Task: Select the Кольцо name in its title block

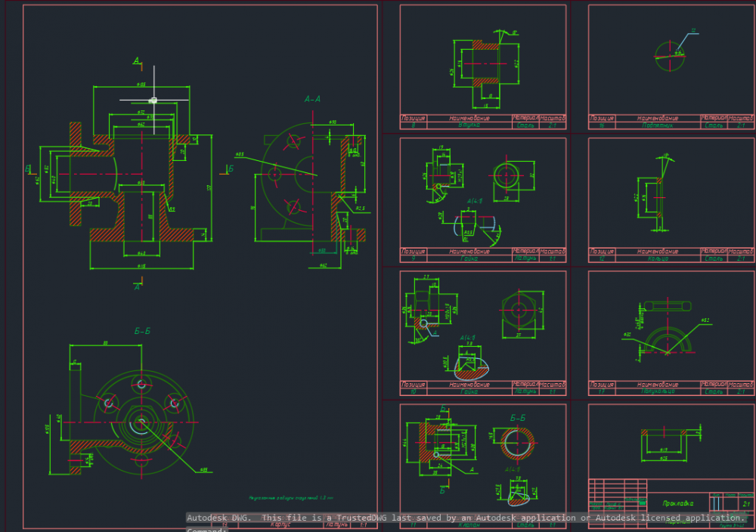Action: pyautogui.click(x=657, y=258)
